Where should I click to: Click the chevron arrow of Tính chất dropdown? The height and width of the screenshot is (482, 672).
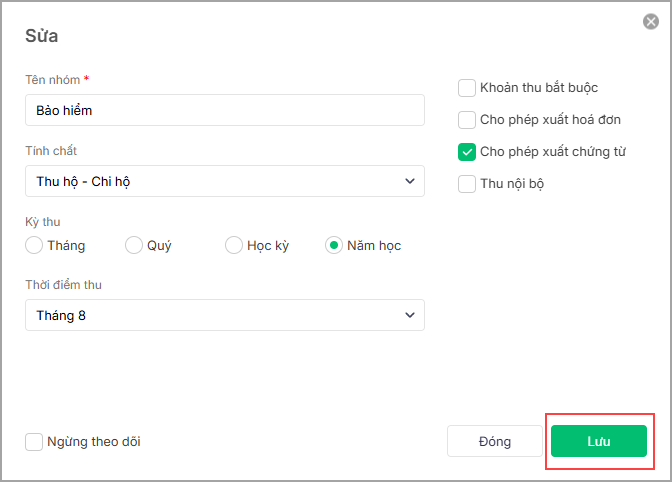[x=409, y=181]
